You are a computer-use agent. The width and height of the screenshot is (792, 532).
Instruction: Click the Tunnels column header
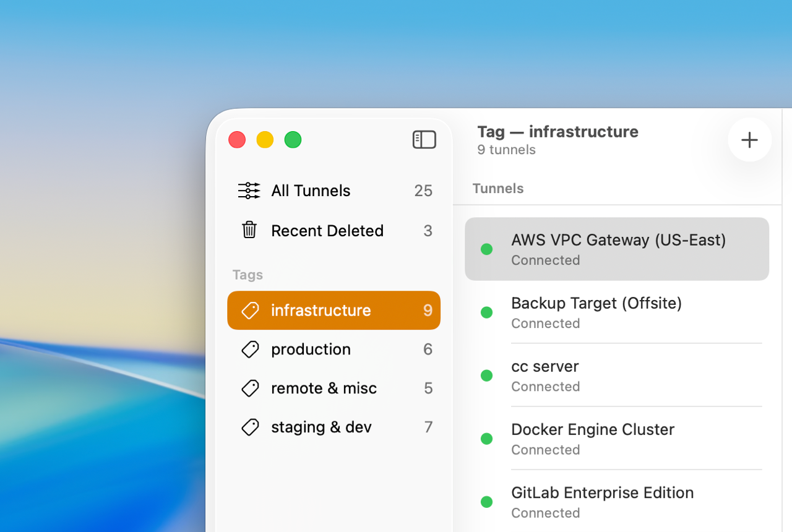click(498, 189)
